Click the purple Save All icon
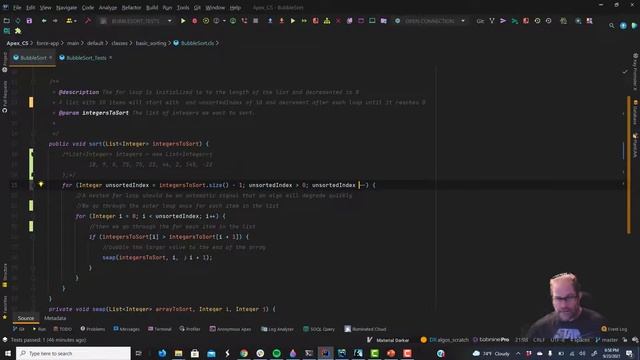The width and height of the screenshot is (640, 360). pos(29,21)
